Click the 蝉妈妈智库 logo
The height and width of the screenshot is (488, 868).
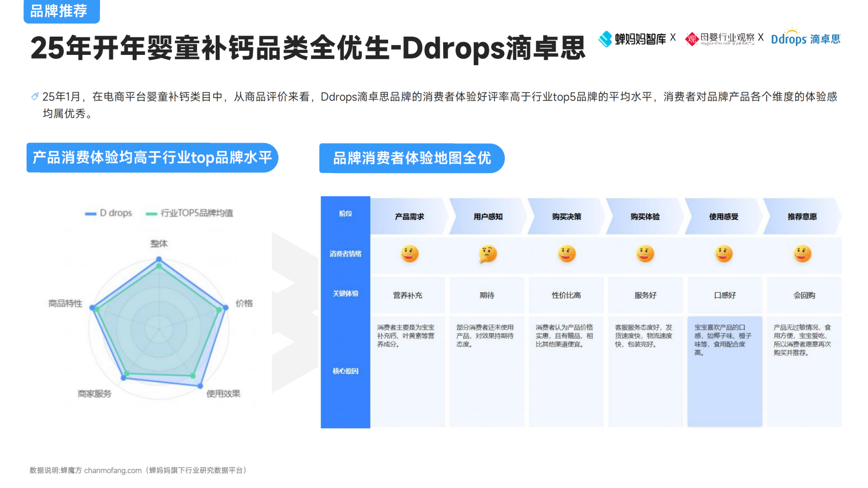pyautogui.click(x=632, y=39)
